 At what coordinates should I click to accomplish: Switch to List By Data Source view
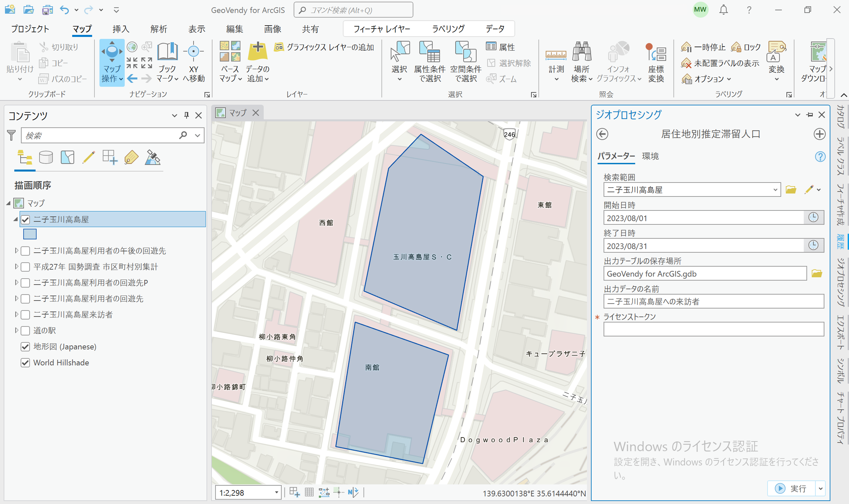tap(46, 158)
